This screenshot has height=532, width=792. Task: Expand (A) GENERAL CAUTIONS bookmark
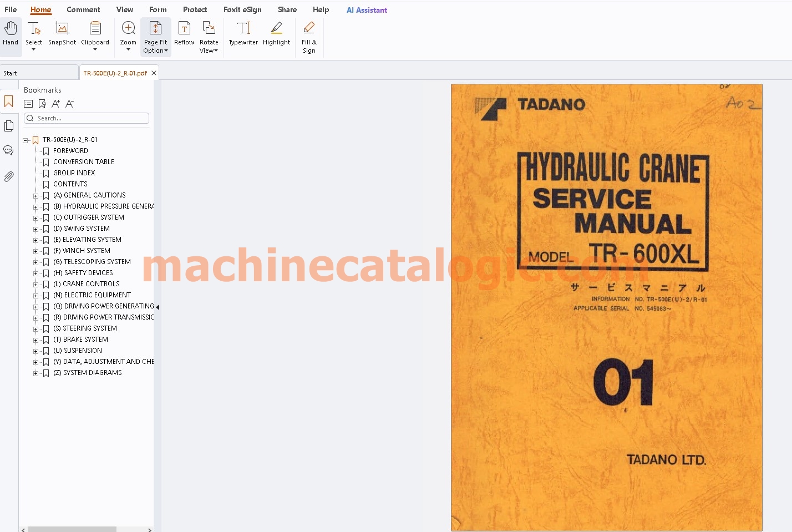[x=36, y=196]
